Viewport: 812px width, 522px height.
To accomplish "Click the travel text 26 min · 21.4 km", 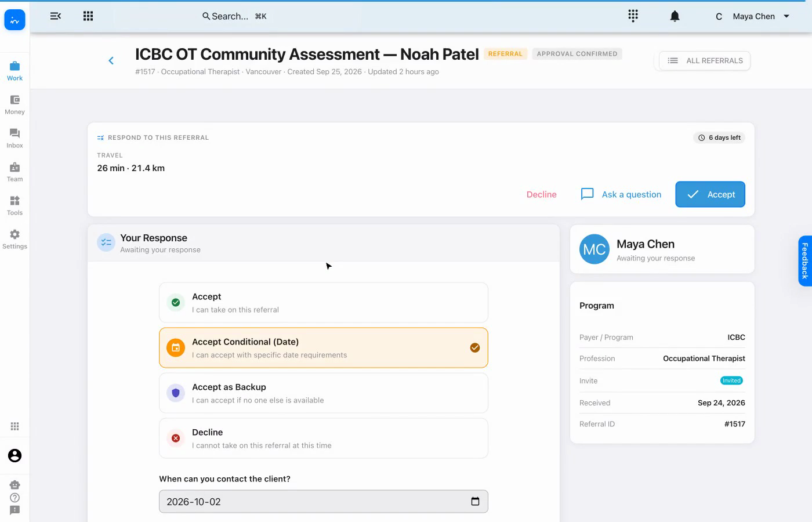I will [131, 168].
